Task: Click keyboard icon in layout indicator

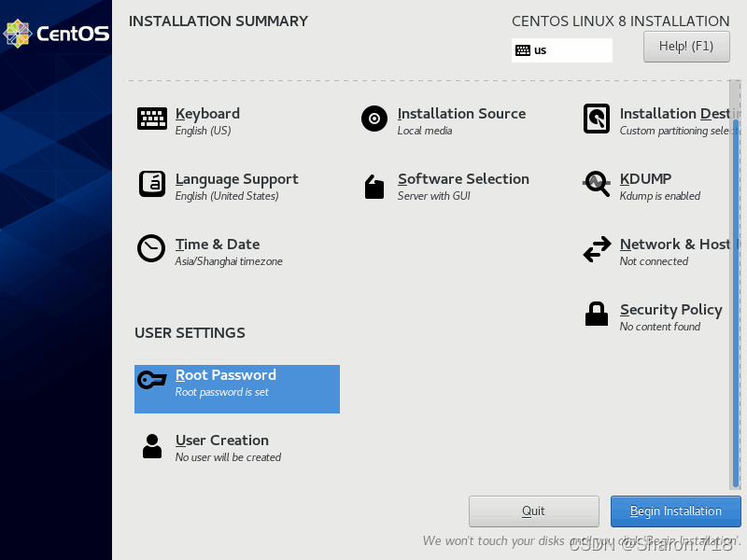Action: (523, 50)
